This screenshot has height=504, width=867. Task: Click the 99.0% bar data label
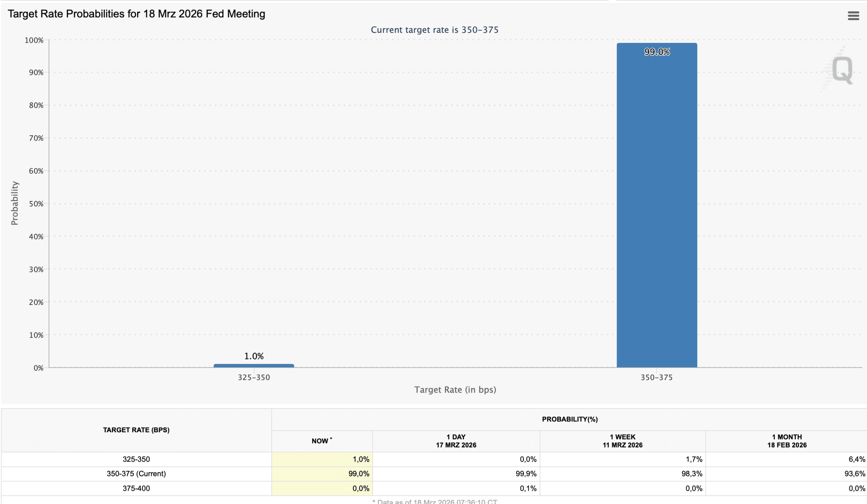(x=656, y=52)
